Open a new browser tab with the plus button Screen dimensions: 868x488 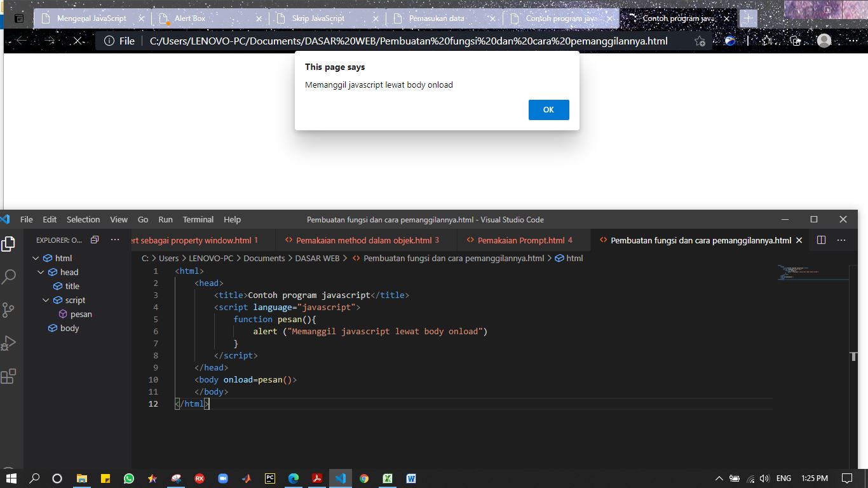point(747,18)
